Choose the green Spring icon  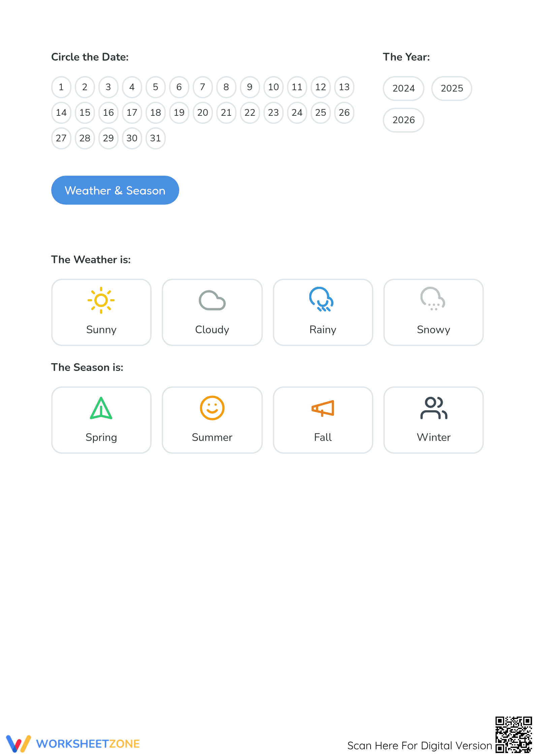click(x=101, y=408)
